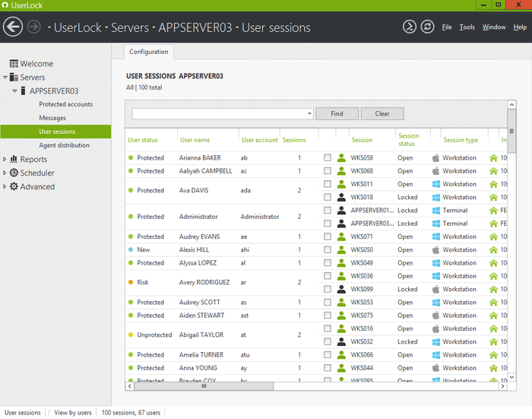532x419 pixels.
Task: Sort by the User status column header
Action: [143, 140]
